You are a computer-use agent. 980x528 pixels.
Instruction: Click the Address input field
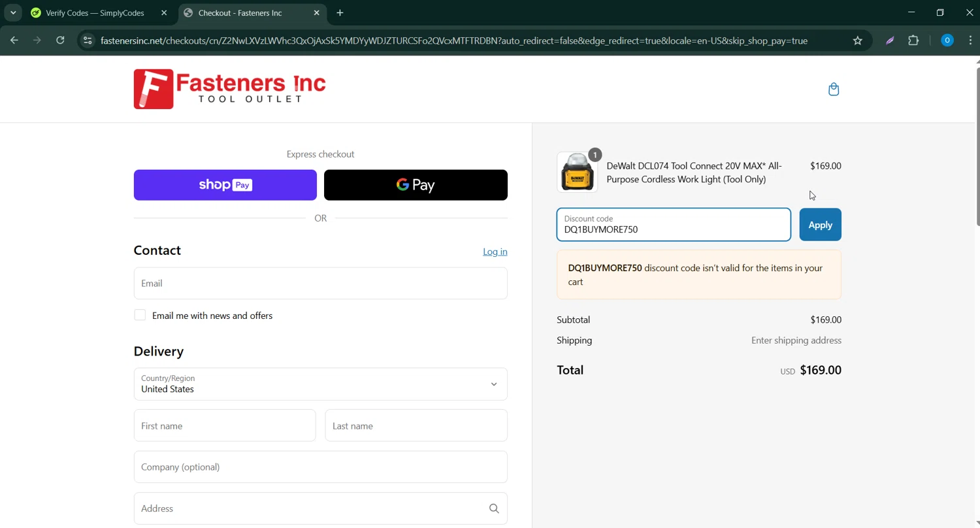coord(320,508)
